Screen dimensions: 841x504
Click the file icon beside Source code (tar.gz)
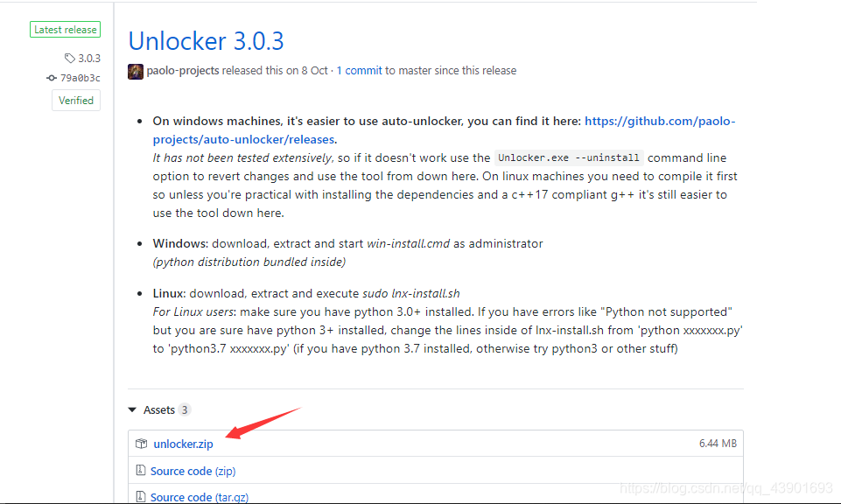click(x=141, y=496)
